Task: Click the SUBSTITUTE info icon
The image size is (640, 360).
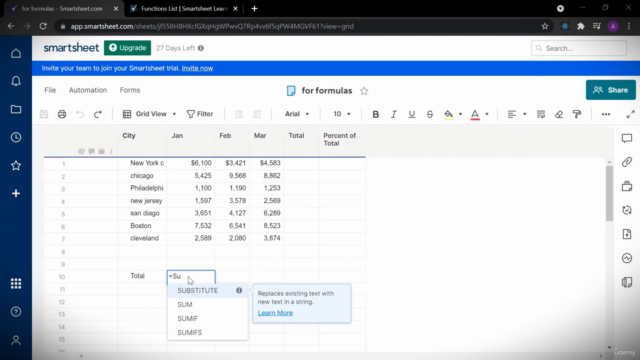Action: (x=239, y=290)
